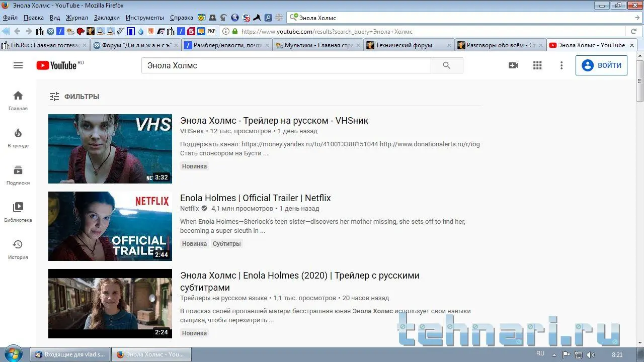Visit 'Трейлеры на русском языке' channel

[x=224, y=298]
